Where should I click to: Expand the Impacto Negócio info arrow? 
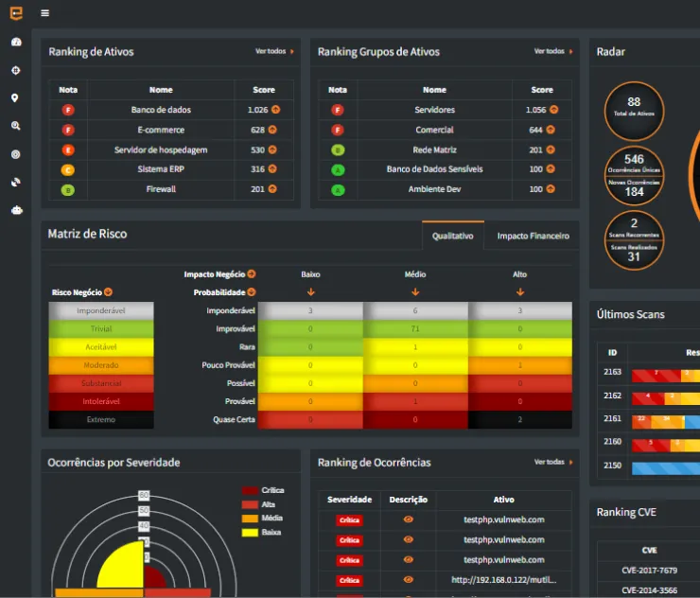pyautogui.click(x=252, y=273)
